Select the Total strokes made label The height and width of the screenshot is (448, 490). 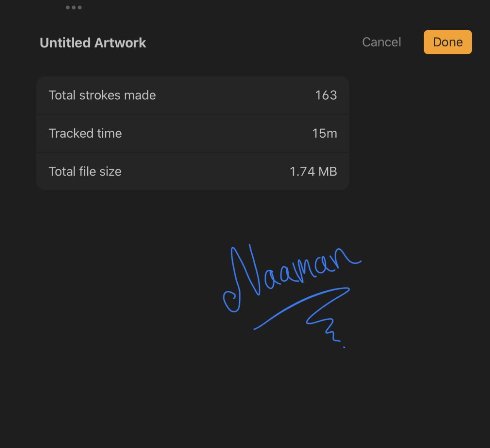pyautogui.click(x=102, y=95)
